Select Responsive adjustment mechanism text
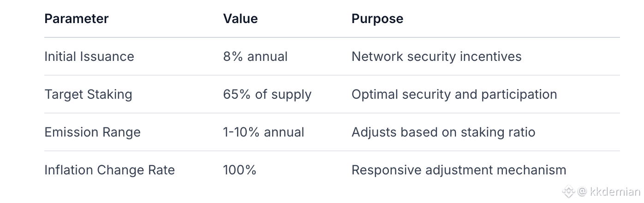 tap(459, 170)
